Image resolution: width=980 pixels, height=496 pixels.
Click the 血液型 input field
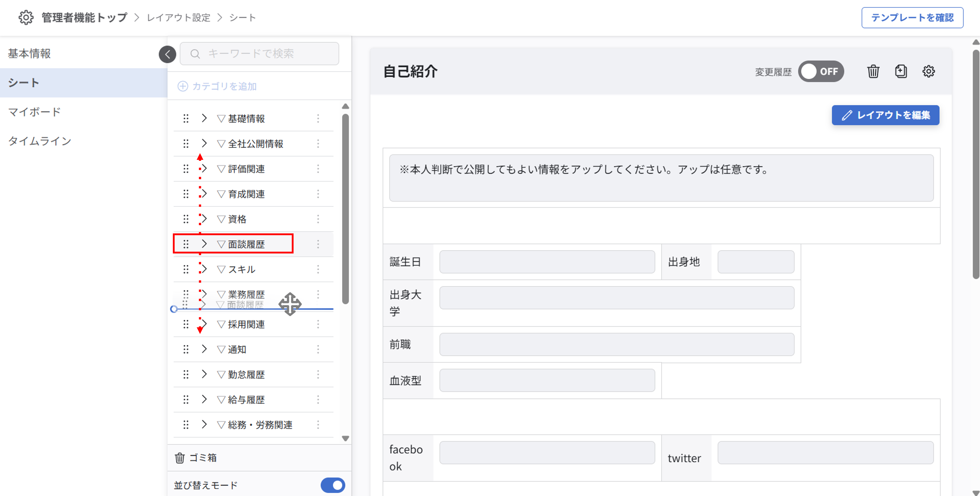[x=547, y=380]
